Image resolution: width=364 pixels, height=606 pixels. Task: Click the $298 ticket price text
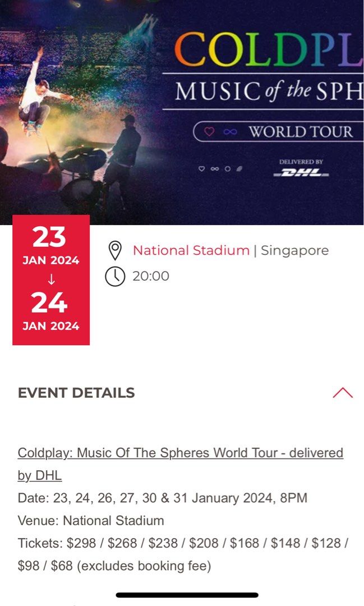[80, 543]
